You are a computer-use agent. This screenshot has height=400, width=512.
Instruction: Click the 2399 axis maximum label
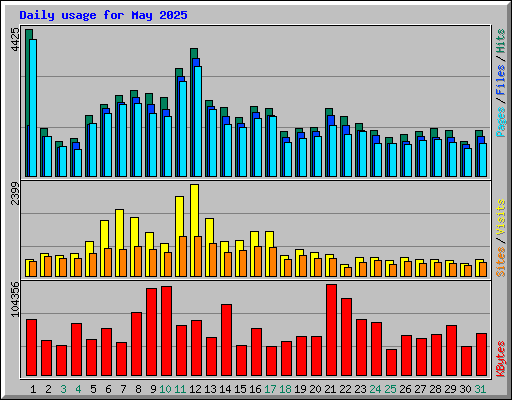coord(16,193)
